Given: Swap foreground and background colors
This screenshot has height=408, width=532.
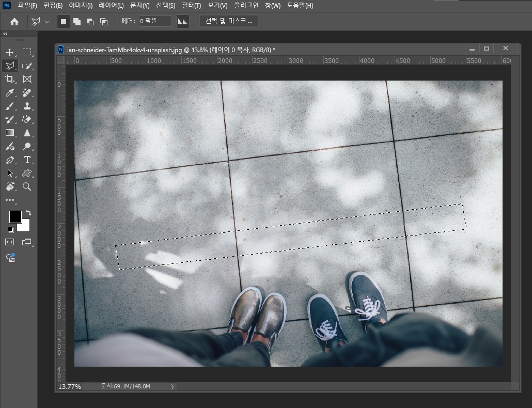Looking at the screenshot, I should coord(28,213).
